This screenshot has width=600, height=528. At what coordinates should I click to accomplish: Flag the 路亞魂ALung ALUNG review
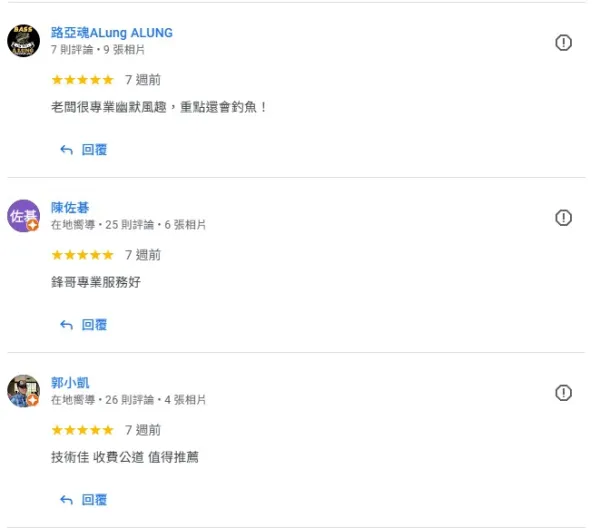click(563, 42)
